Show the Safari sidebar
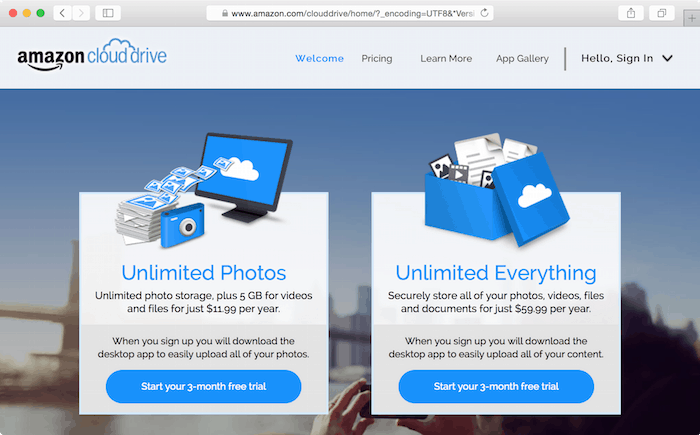The width and height of the screenshot is (700, 435). point(108,13)
